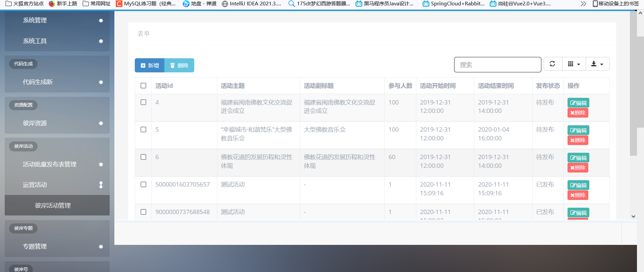Click the inner frame scroll-down arrow

633,216
